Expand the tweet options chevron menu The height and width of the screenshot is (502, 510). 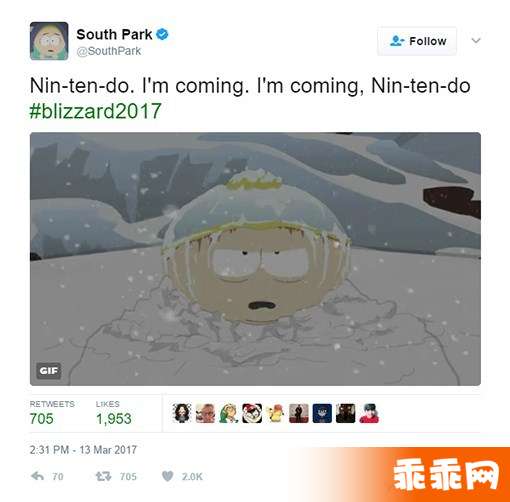click(x=476, y=41)
